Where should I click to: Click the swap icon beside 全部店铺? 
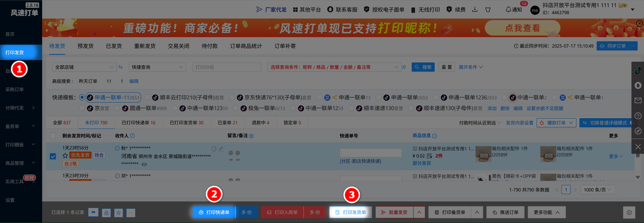pos(121,67)
